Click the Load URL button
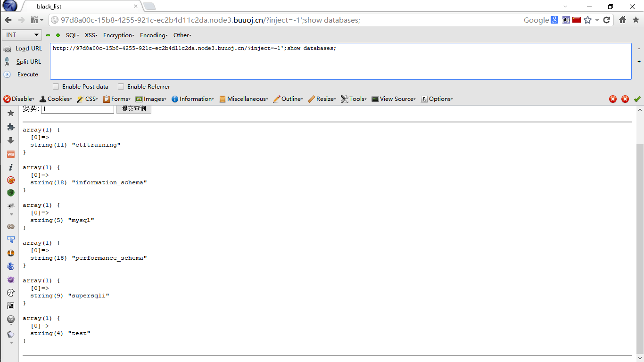 [x=23, y=49]
